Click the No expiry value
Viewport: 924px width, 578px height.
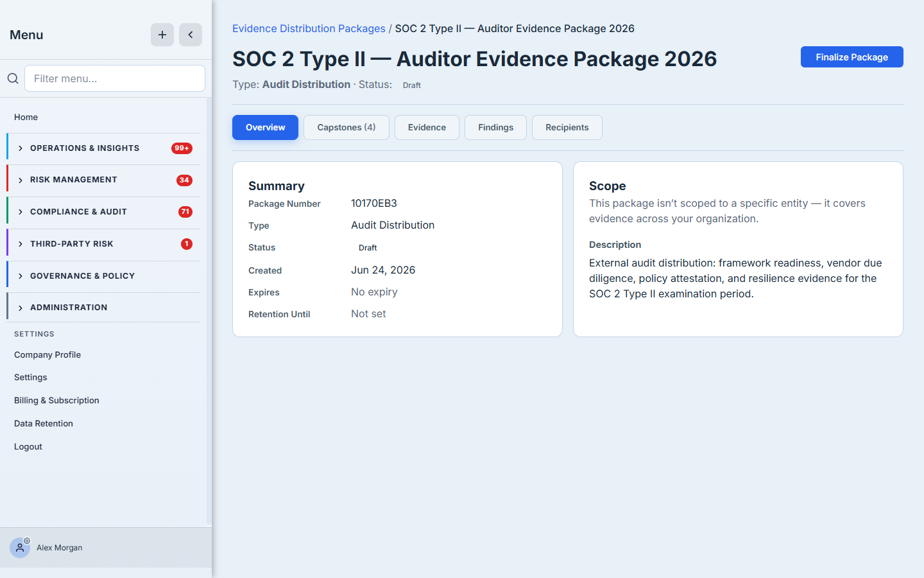click(x=374, y=292)
